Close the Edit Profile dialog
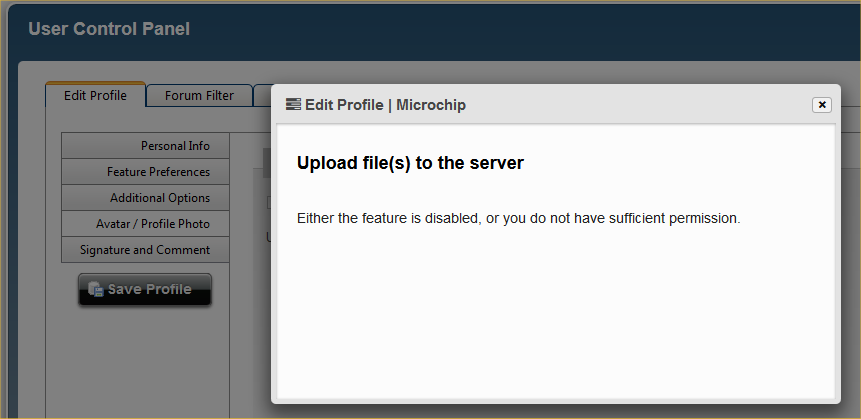Image resolution: width=861 pixels, height=419 pixels. 821,105
